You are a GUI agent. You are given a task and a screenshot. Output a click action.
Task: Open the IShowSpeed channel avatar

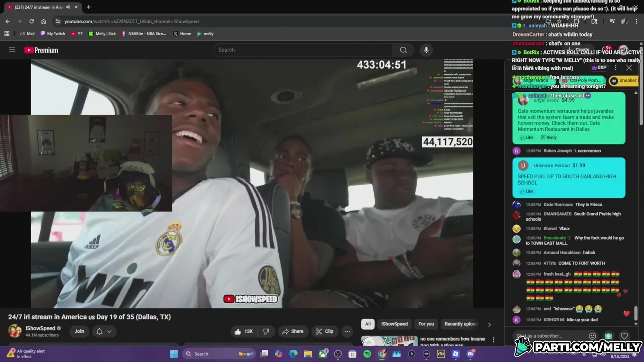coord(15,331)
